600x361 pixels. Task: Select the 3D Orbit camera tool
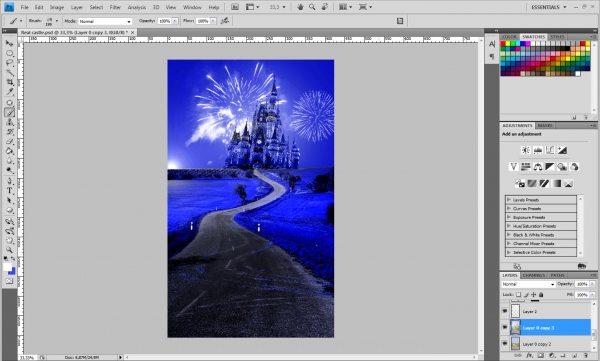click(10, 231)
